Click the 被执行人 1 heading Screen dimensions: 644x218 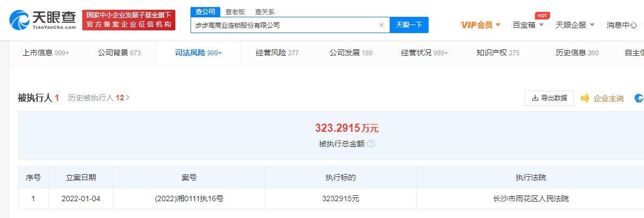coord(38,98)
